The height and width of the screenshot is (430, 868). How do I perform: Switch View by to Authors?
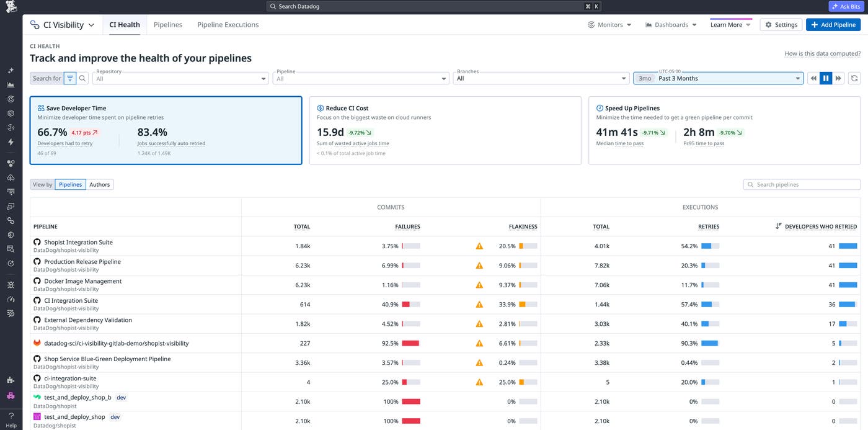[x=100, y=184]
